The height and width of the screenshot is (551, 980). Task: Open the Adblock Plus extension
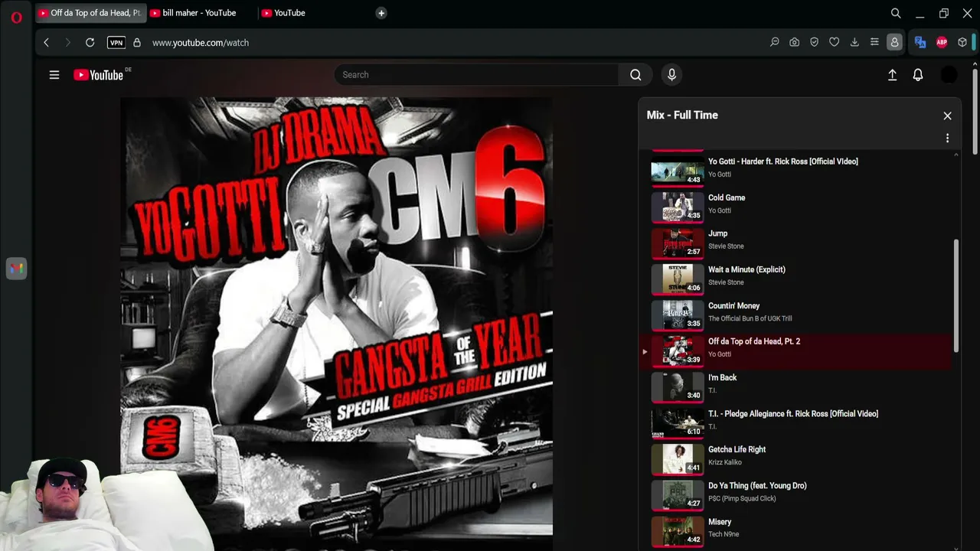pos(942,43)
